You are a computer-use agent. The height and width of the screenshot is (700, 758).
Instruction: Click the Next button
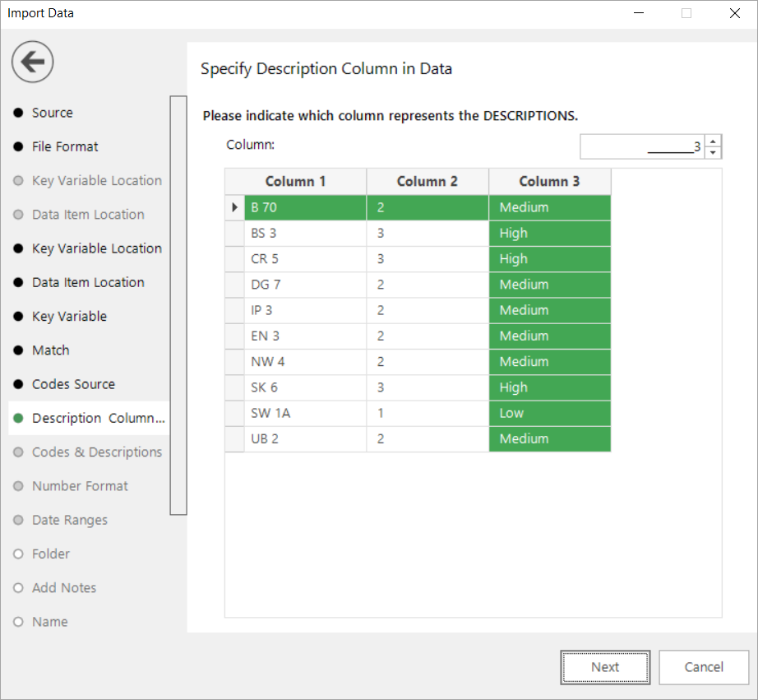[x=605, y=667]
